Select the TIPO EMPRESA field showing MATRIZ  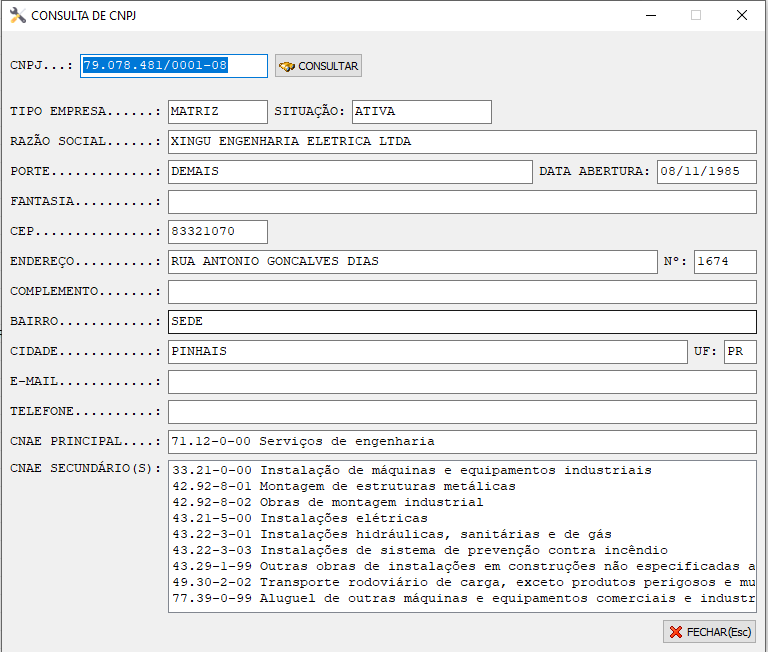(218, 112)
